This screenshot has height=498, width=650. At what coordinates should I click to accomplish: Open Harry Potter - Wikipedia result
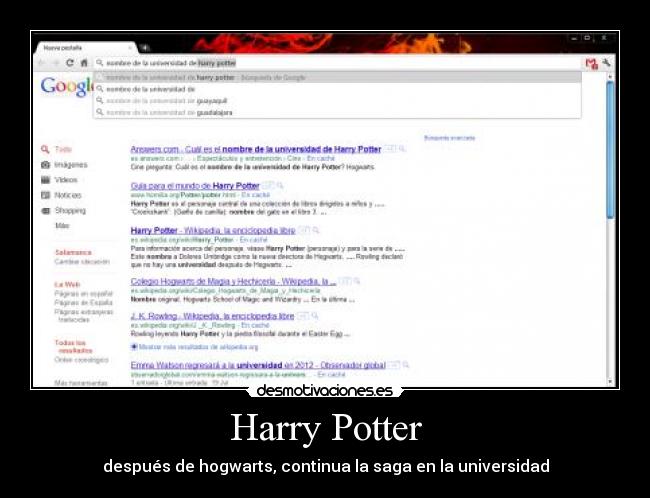[213, 231]
